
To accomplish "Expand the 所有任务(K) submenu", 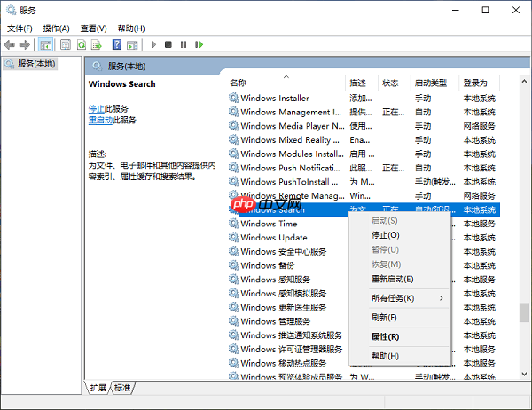I will point(401,298).
